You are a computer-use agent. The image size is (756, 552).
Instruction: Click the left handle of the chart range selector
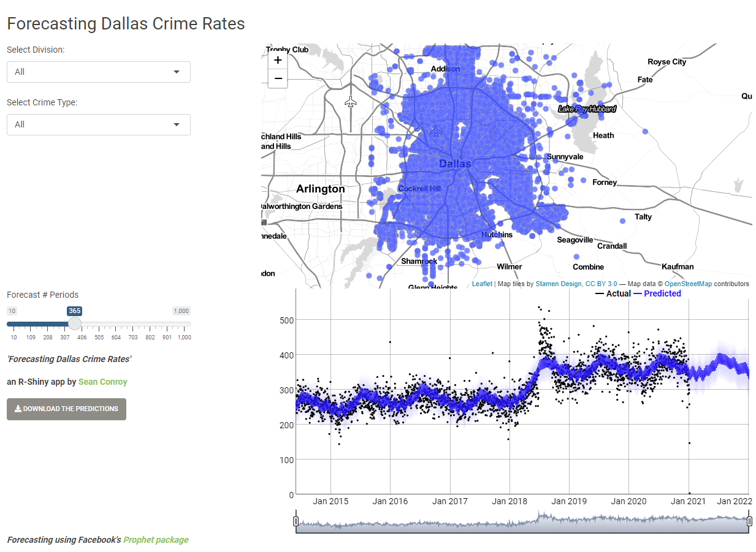tap(296, 521)
